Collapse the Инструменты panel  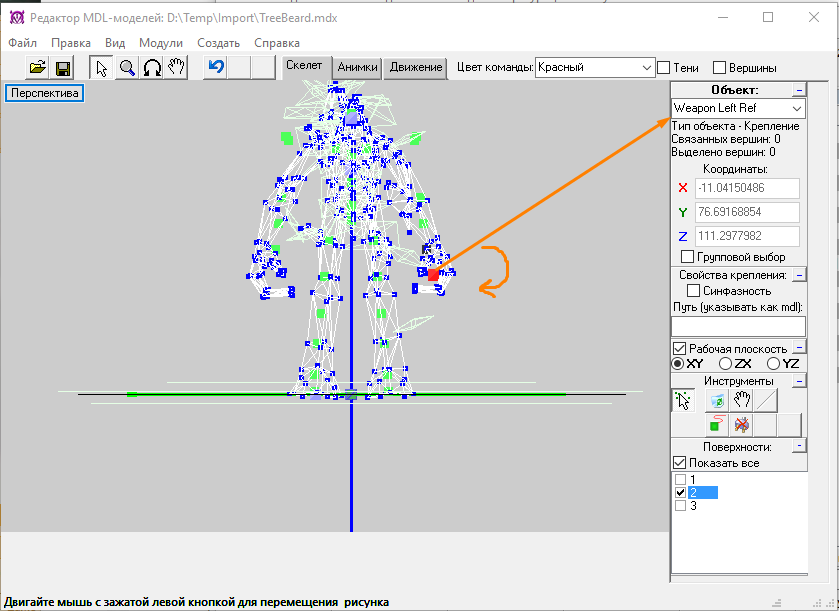tap(799, 381)
